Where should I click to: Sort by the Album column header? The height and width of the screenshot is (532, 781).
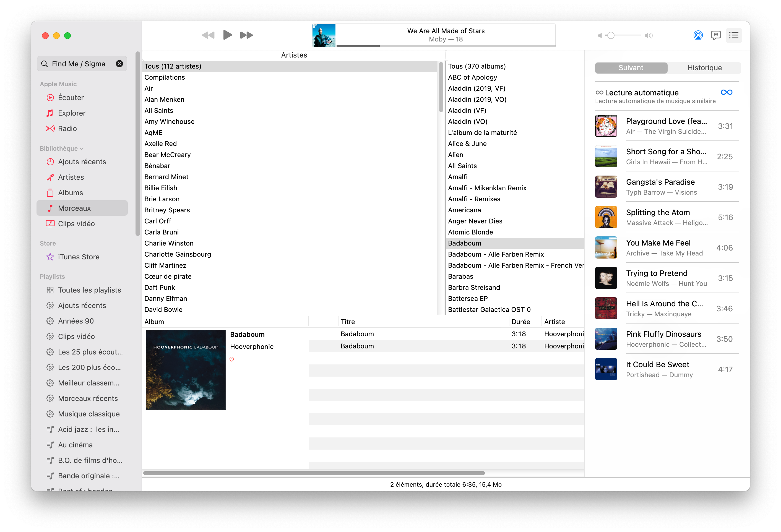[225, 322]
